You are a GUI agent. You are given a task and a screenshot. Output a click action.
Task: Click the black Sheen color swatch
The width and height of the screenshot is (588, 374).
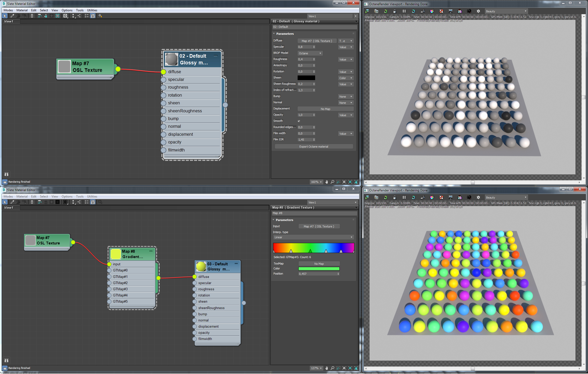(x=306, y=78)
